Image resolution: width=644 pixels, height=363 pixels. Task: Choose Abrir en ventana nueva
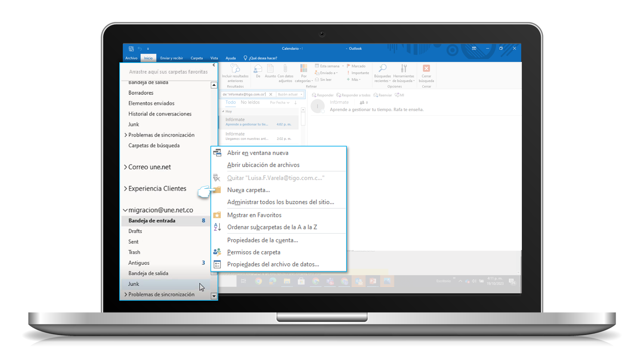pos(279,153)
